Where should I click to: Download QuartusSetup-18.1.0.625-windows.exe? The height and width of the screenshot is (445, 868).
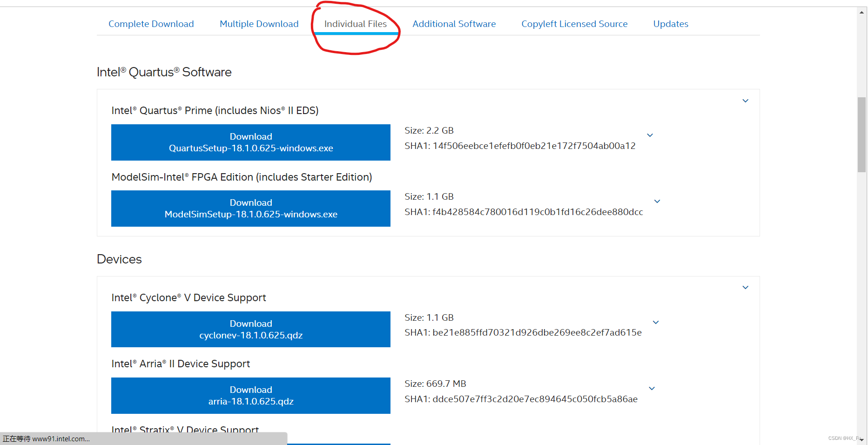click(x=251, y=142)
